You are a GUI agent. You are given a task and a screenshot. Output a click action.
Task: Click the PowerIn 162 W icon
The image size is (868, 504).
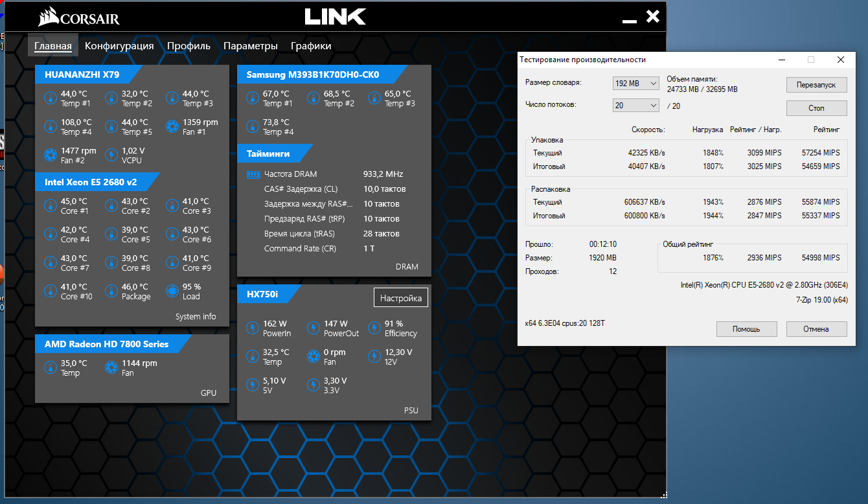coord(252,328)
